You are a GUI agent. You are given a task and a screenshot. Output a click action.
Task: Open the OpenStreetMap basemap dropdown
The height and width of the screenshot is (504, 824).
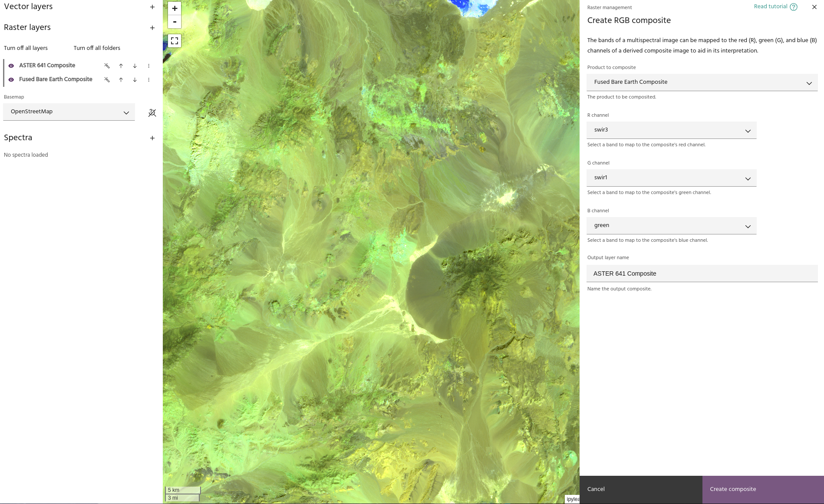pos(69,112)
